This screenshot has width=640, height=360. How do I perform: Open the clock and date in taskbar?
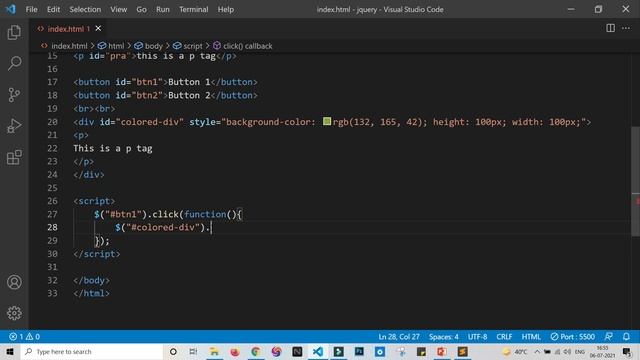602,351
